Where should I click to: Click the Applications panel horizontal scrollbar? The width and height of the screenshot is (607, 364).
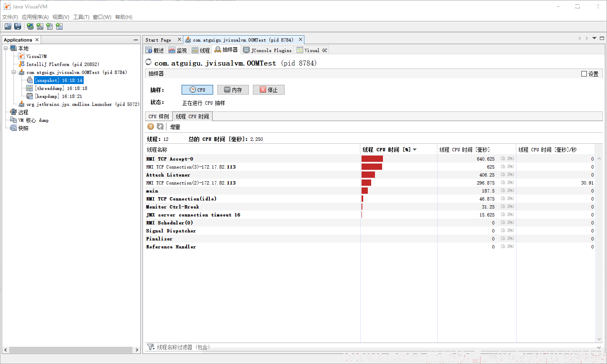click(71, 350)
